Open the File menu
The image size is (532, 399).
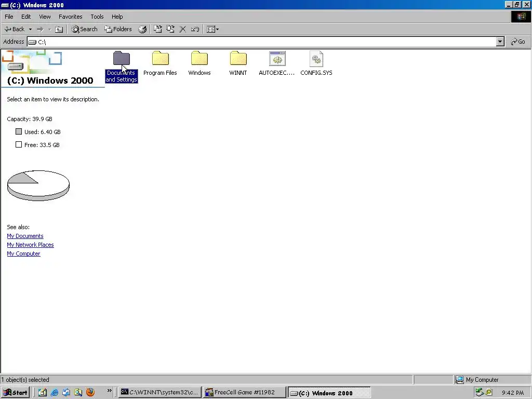9,17
